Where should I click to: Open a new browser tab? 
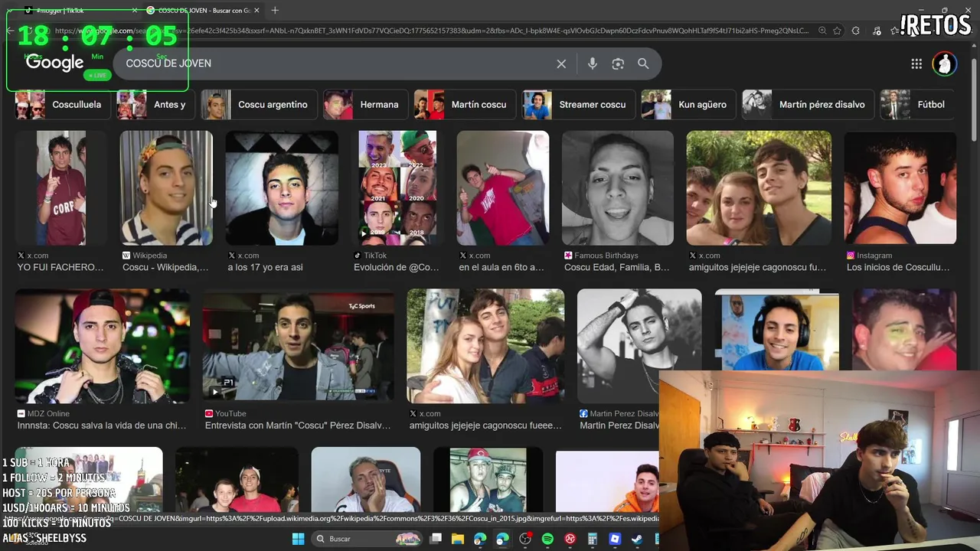pyautogui.click(x=275, y=10)
